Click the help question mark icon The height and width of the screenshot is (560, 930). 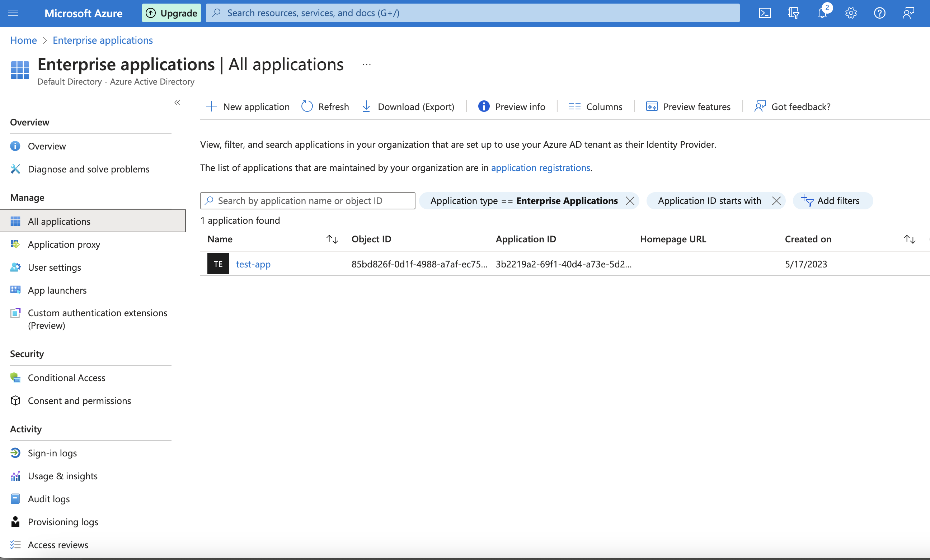879,13
